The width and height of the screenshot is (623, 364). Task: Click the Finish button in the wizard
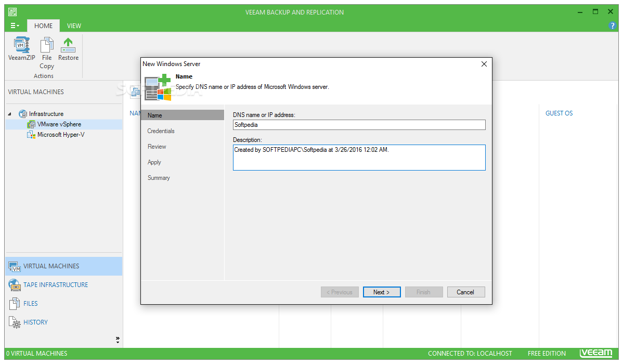[x=424, y=292]
